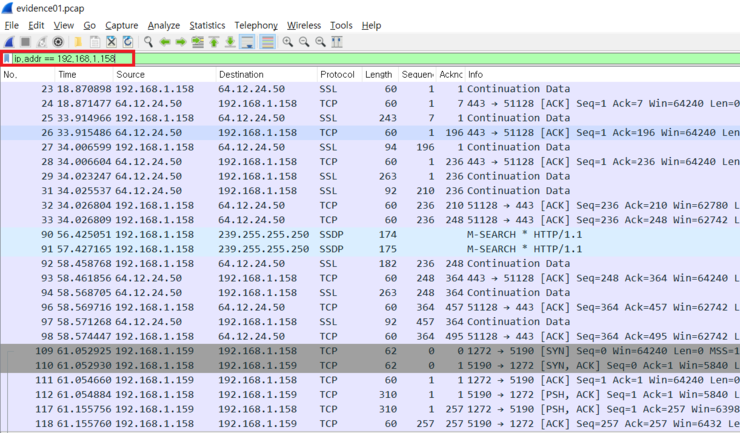The image size is (740, 433).
Task: Click time 58.568705 in packet 94
Action: point(84,293)
